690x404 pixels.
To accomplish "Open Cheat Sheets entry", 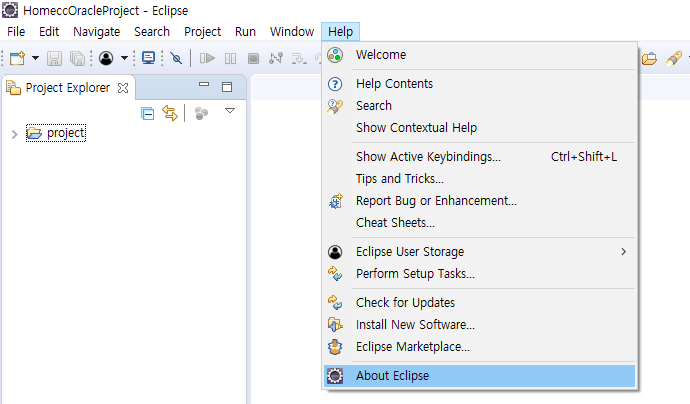I will click(479, 223).
